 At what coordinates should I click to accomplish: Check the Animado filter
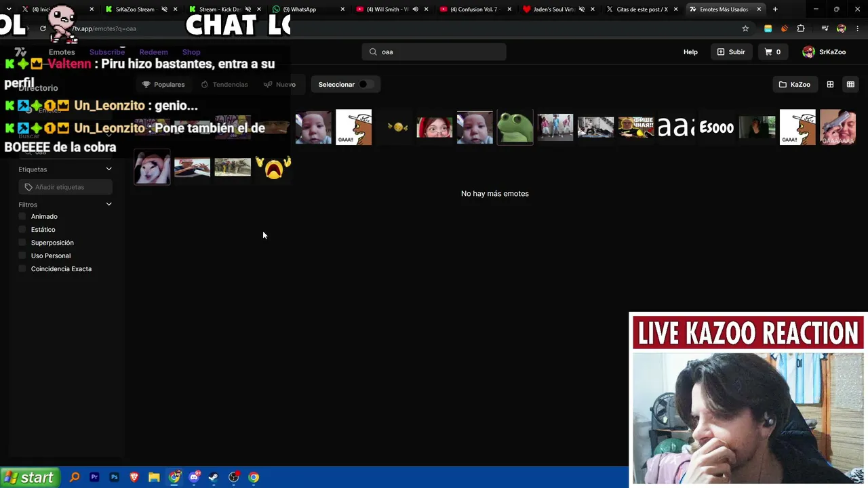[22, 216]
